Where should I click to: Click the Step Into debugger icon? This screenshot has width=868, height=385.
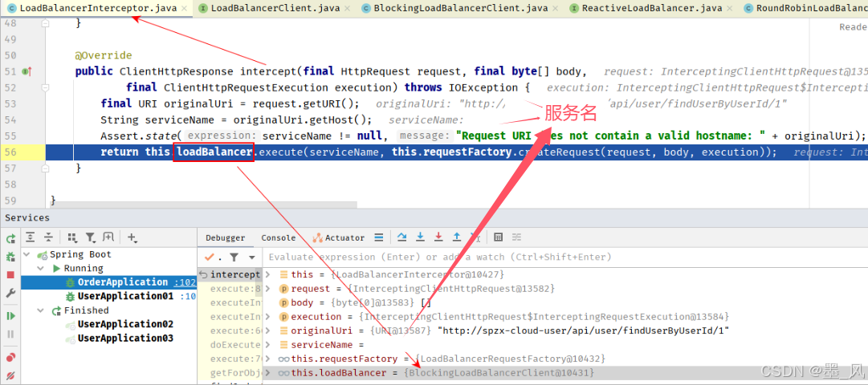(x=420, y=237)
